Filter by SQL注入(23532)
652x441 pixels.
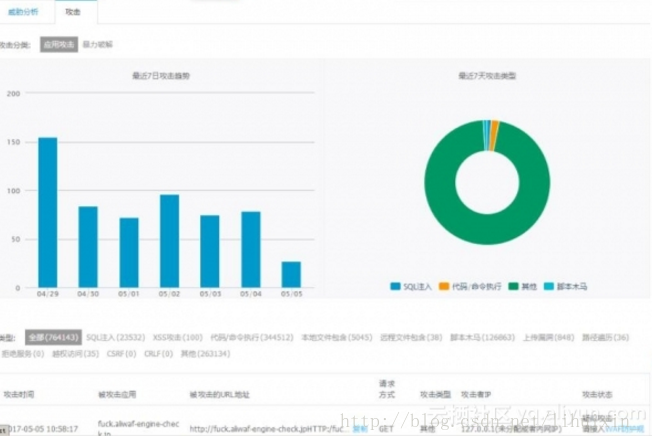click(x=116, y=338)
